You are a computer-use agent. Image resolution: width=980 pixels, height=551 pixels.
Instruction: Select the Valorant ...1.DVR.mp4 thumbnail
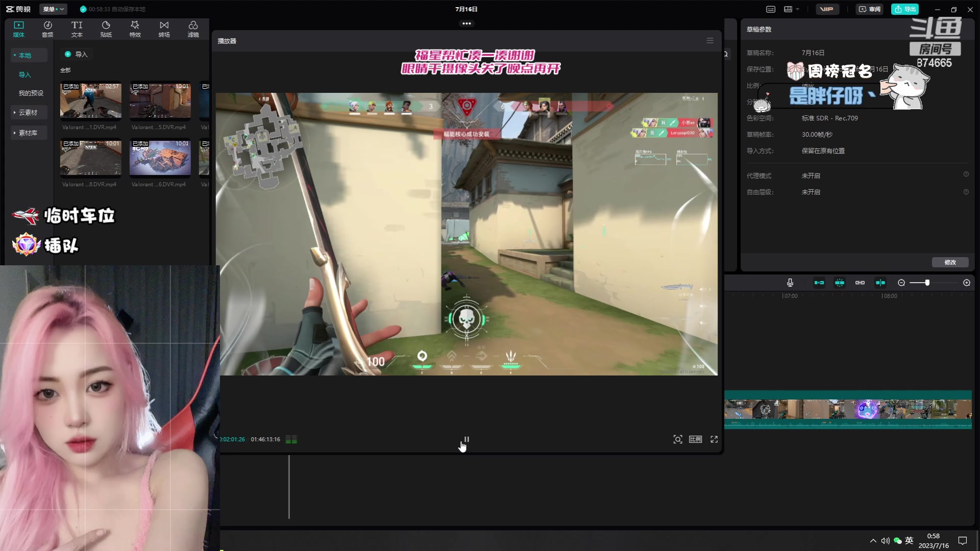pos(90,101)
